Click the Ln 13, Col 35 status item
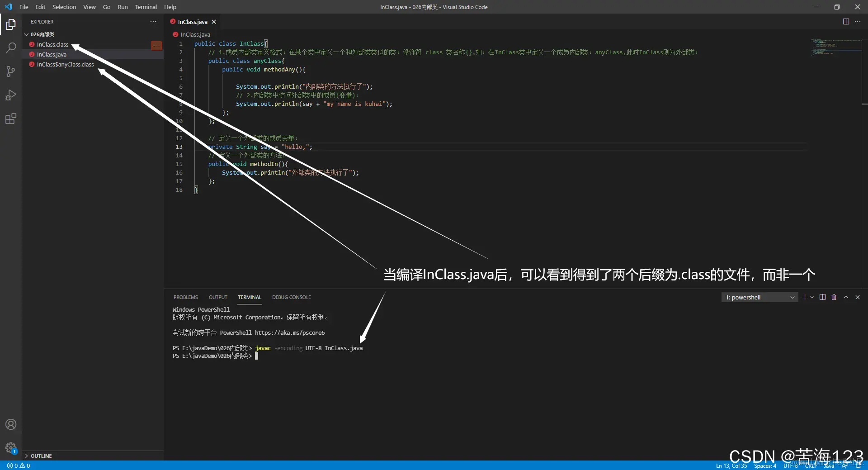The width and height of the screenshot is (868, 470). [731, 465]
